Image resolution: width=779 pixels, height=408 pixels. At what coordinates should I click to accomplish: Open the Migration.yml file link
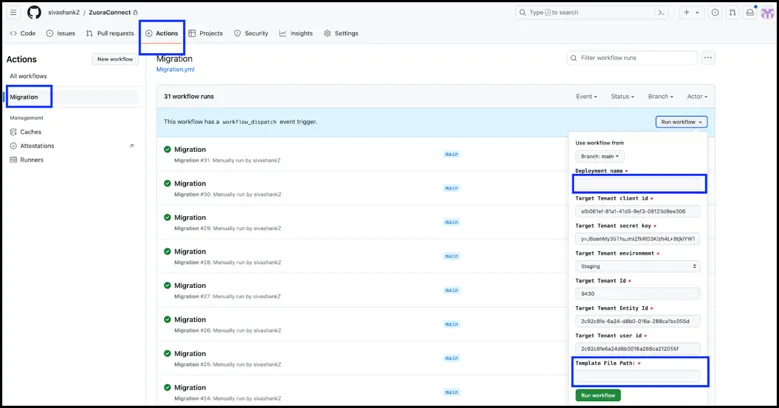[175, 70]
